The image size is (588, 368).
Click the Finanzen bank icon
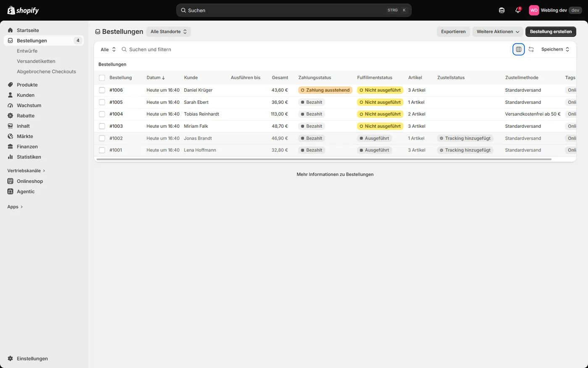(x=10, y=146)
